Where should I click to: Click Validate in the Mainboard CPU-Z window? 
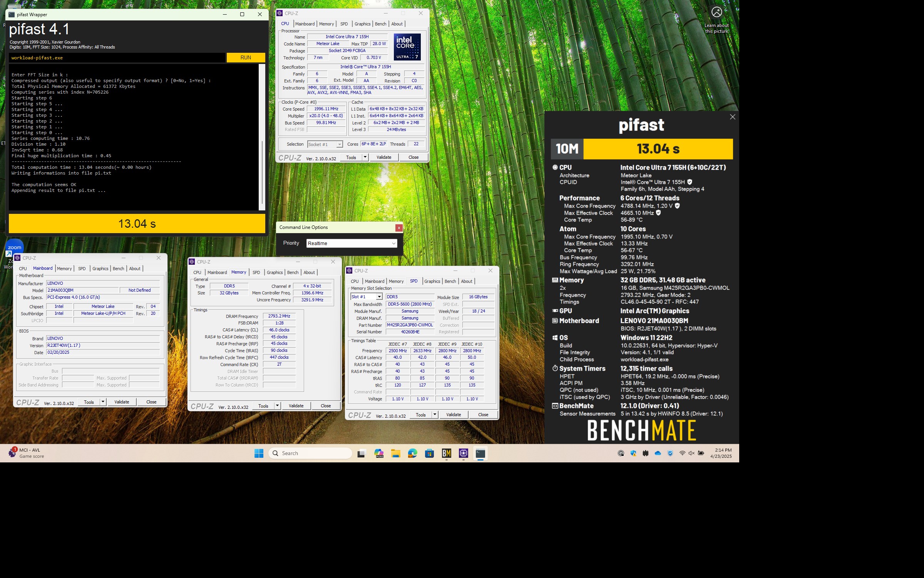[x=122, y=402]
